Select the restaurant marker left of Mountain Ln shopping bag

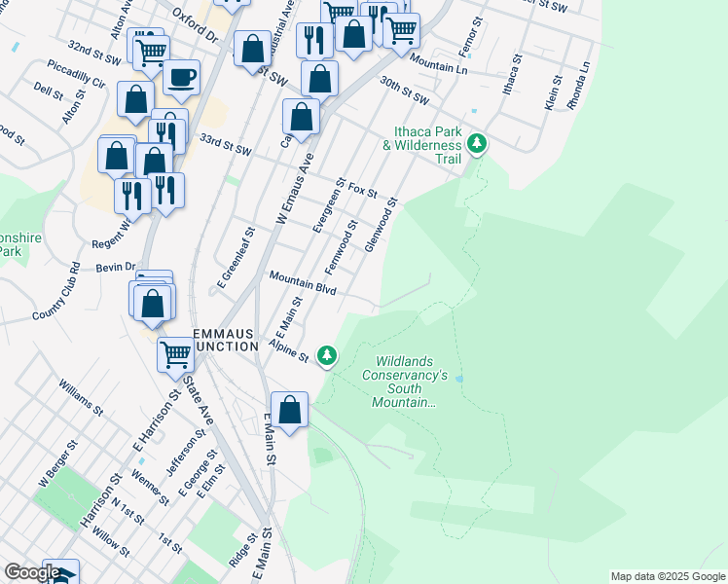pyautogui.click(x=314, y=43)
